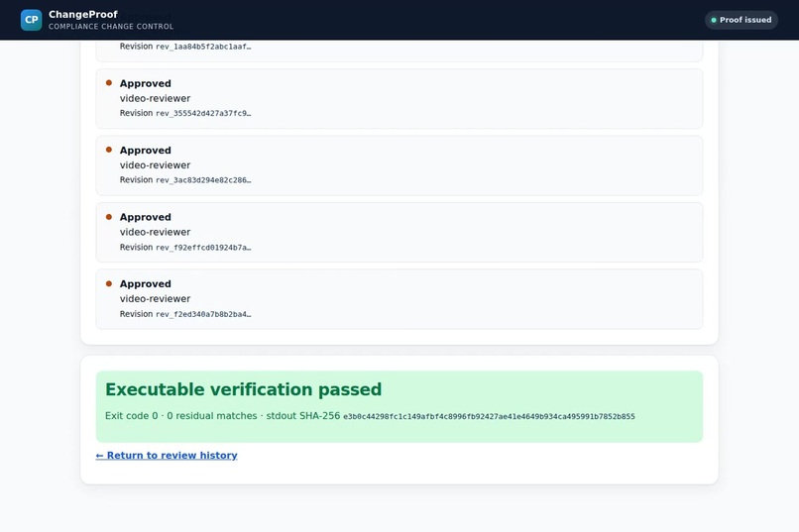This screenshot has height=532, width=799.
Task: Click status dot of rev_3ac83d294e82c286 card
Action: [x=108, y=150]
